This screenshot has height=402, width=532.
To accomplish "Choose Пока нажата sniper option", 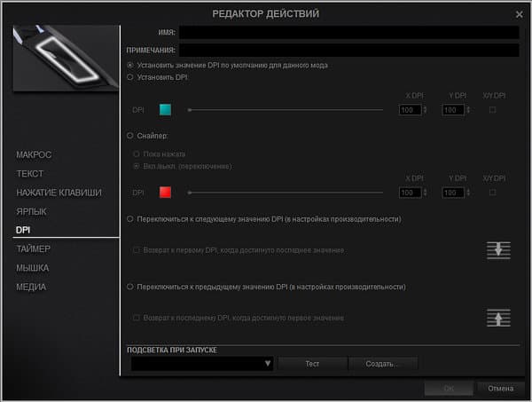I will point(136,154).
